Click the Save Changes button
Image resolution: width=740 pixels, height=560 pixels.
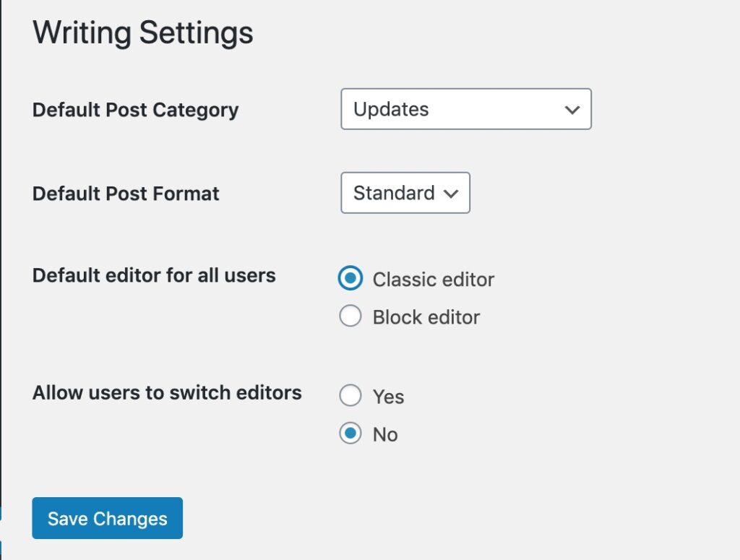tap(107, 518)
